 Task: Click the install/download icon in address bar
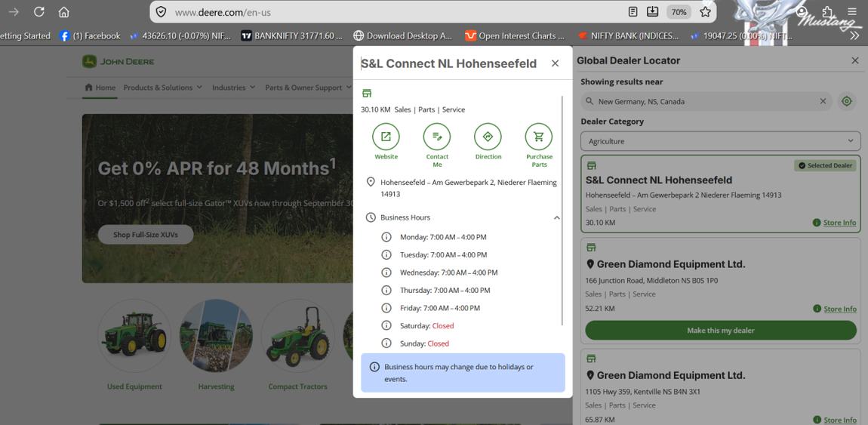click(x=653, y=11)
